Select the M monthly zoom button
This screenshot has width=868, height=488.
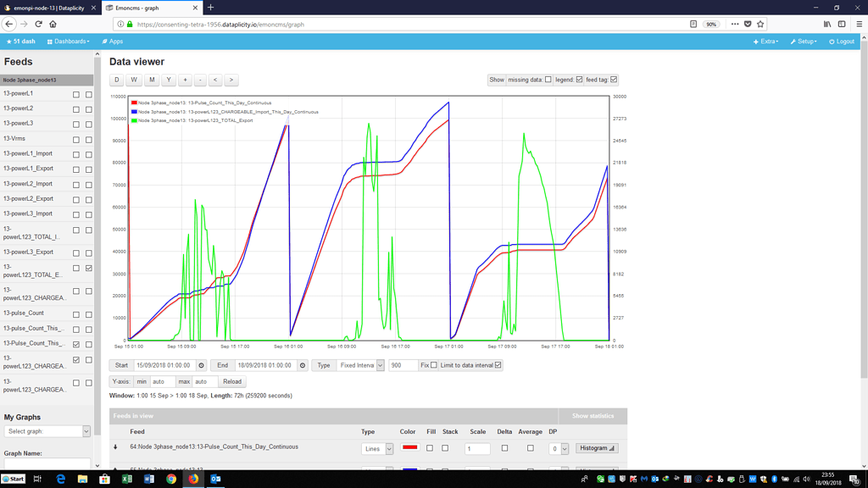[x=150, y=80]
